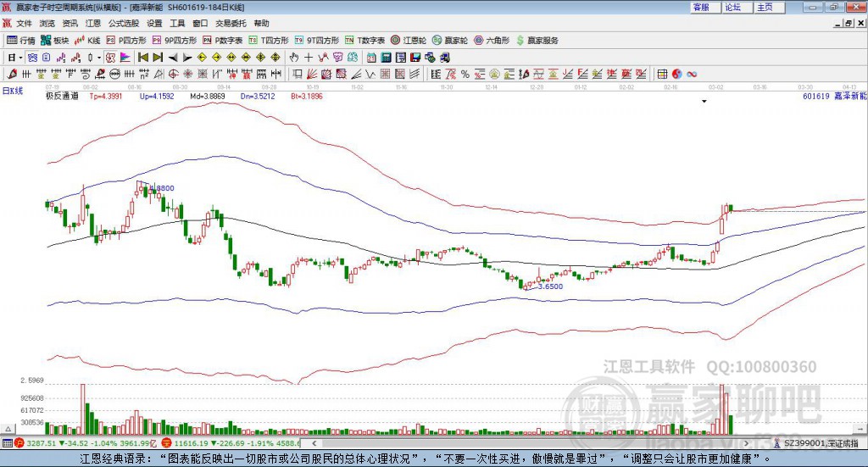Open the 行情 market quotes view
Viewport: 868px width, 467px height.
(20, 41)
